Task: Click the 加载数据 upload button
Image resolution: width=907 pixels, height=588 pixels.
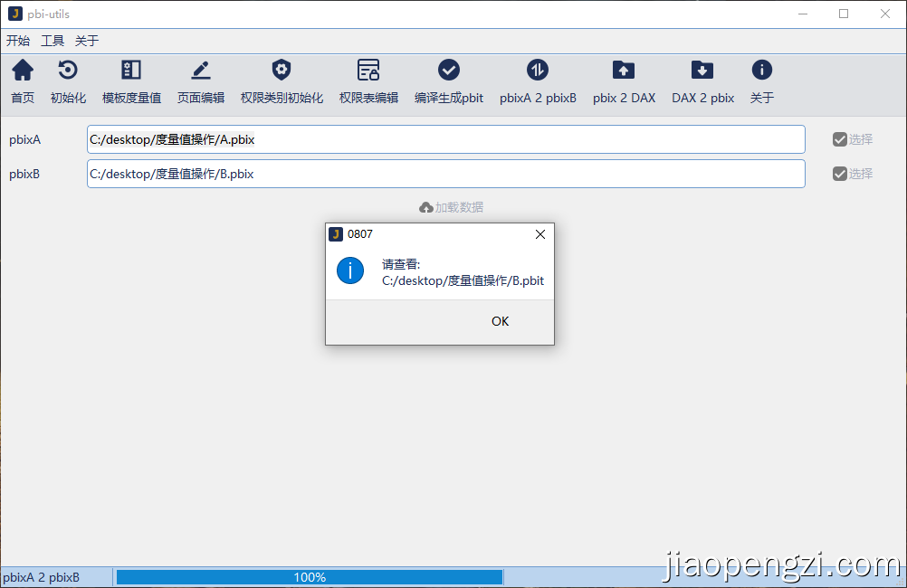Action: (x=452, y=207)
